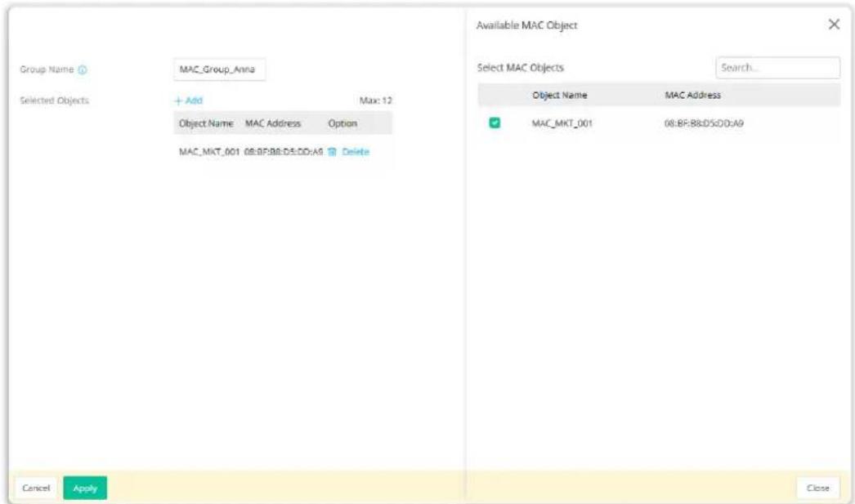Click Object Name header in Available MAC list
855x504 pixels.
click(x=559, y=95)
